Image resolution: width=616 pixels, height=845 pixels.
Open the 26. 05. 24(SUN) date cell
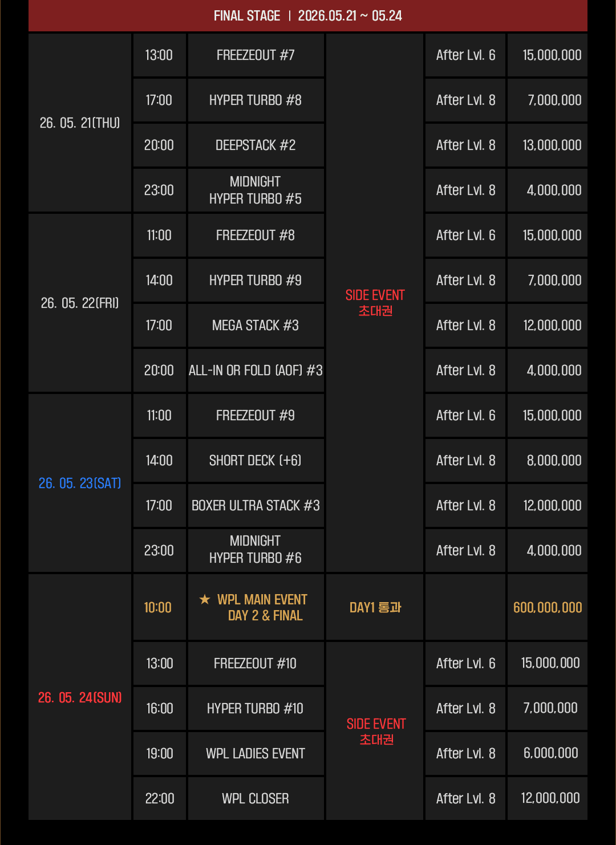click(80, 697)
